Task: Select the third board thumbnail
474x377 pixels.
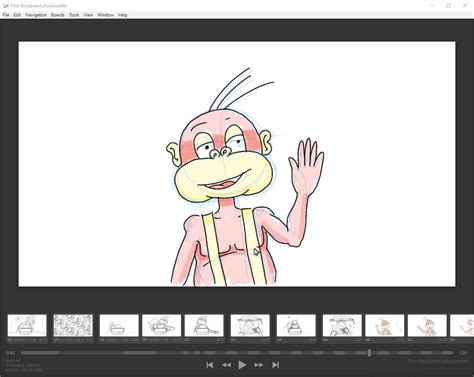Action: pos(119,325)
